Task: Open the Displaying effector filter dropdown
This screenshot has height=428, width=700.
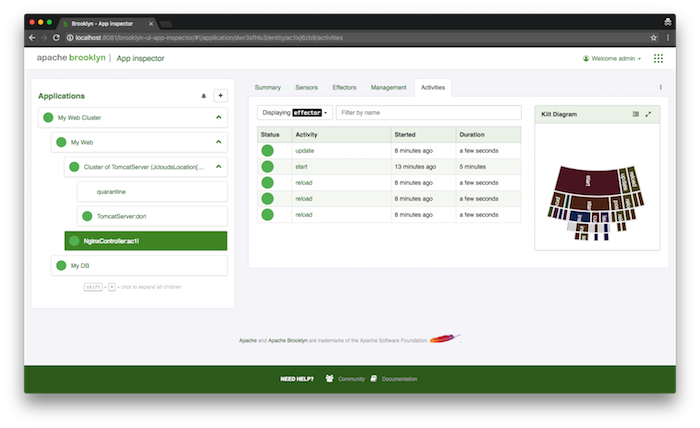Action: (x=294, y=113)
